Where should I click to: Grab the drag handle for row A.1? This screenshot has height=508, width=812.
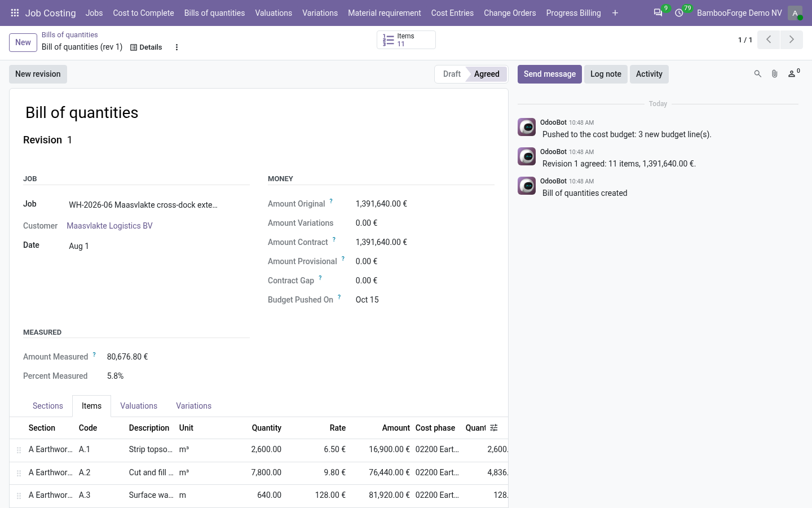(x=19, y=450)
